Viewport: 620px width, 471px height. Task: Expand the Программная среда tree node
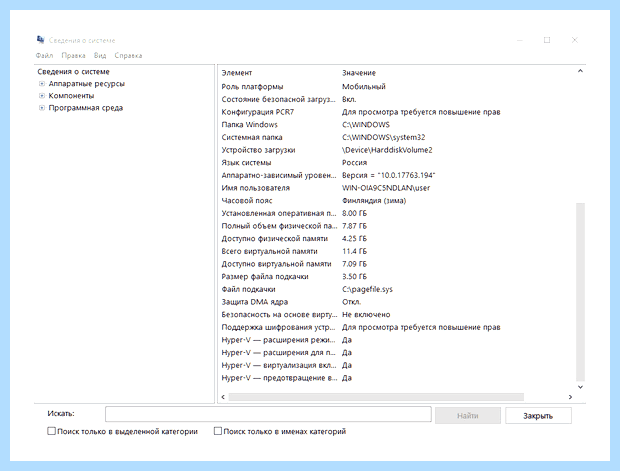pos(42,108)
